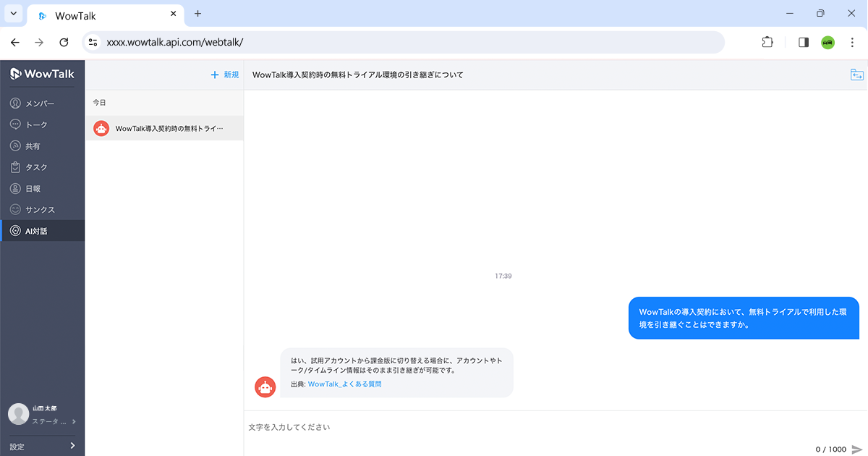Click the browser forward arrow

click(39, 43)
